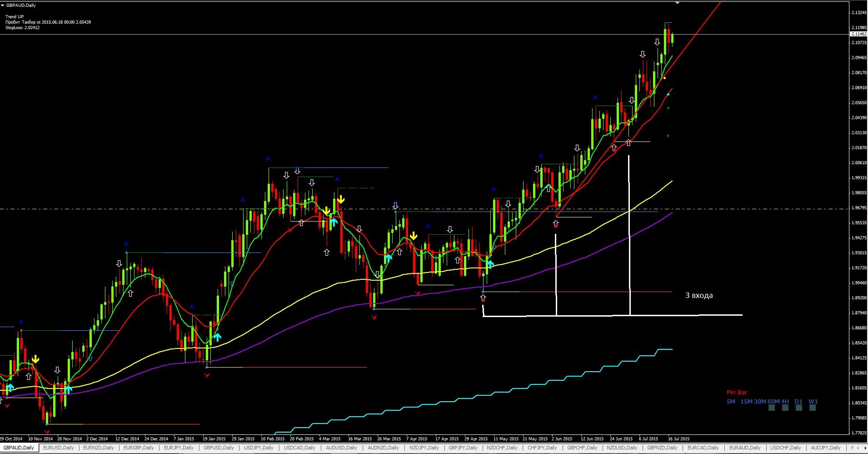Click the indicator square under W1
Image resolution: width=868 pixels, height=454 pixels.
click(x=813, y=408)
